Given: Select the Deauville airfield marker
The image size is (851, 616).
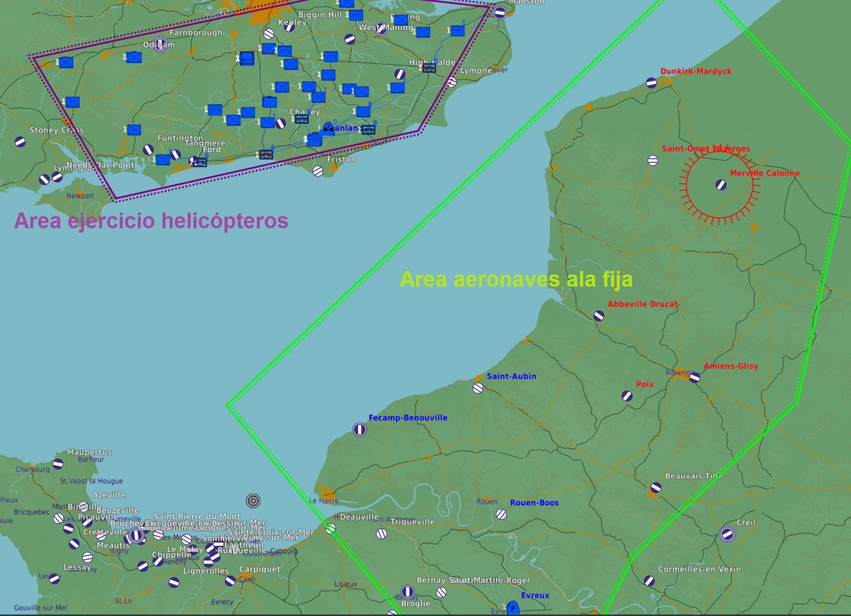Looking at the screenshot, I should point(330,528).
